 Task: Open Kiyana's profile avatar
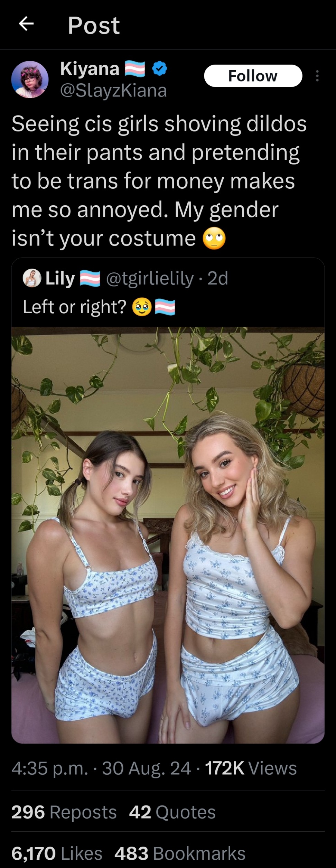[x=30, y=79]
